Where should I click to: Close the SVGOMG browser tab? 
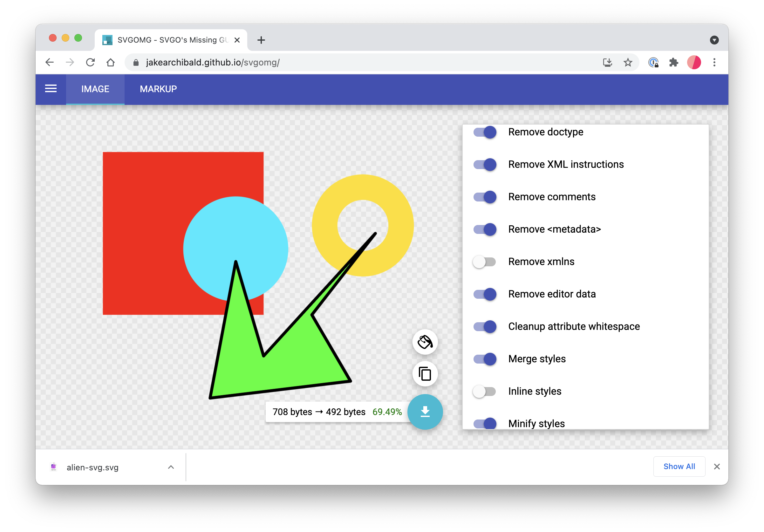[x=237, y=40]
